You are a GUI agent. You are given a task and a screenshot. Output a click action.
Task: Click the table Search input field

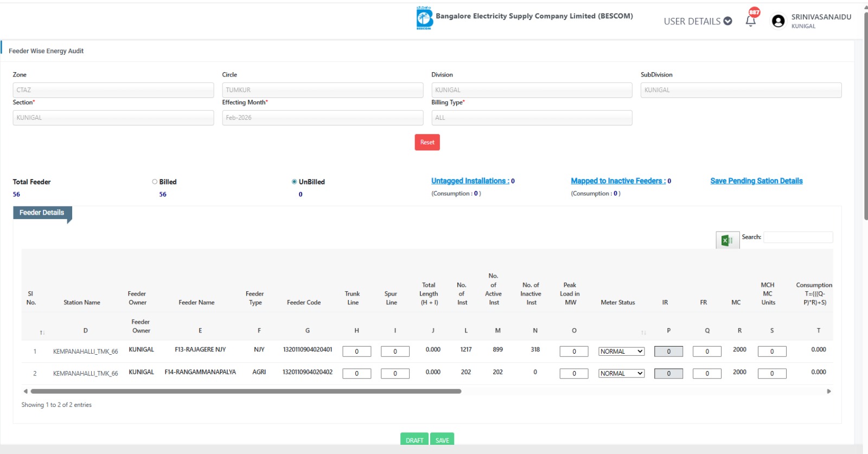coord(797,237)
